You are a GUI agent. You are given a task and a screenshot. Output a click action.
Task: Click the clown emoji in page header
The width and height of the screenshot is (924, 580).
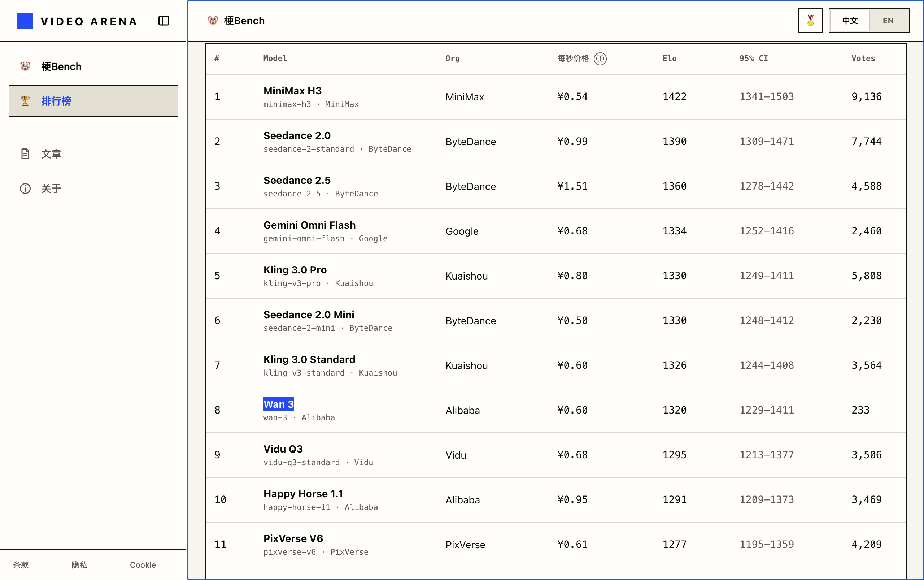[x=213, y=20]
